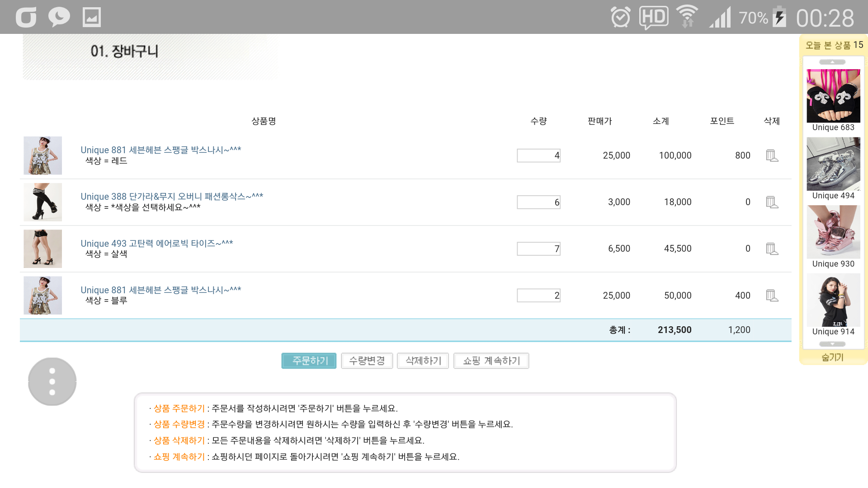Click subtotal 50,000 in fourth row
The height and width of the screenshot is (488, 868).
(x=678, y=296)
